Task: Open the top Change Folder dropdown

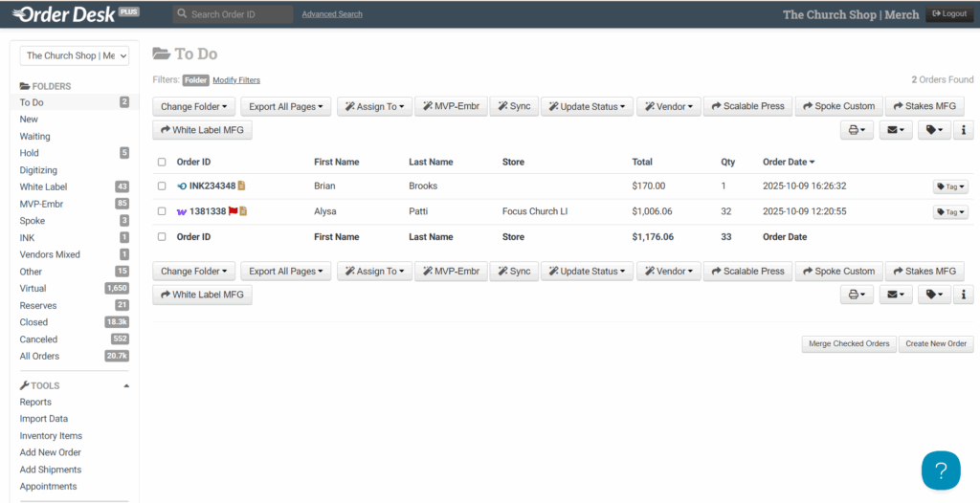Action: 193,107
